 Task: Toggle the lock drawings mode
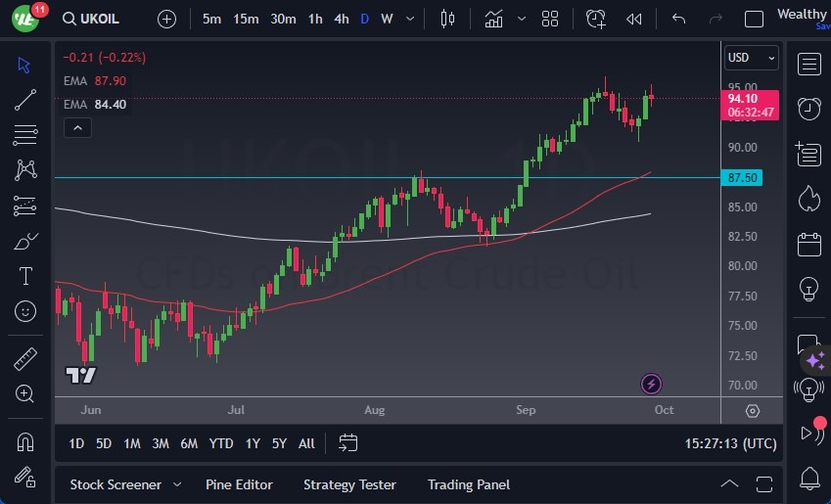[25, 477]
